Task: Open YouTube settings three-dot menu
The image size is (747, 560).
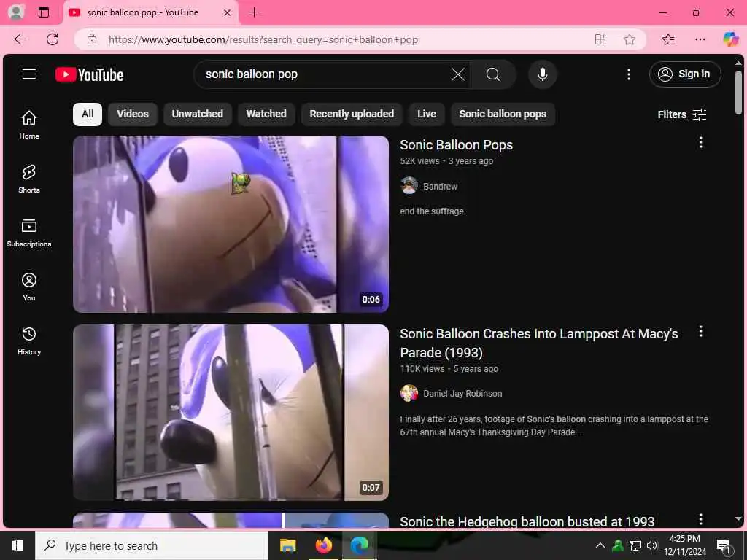Action: [x=629, y=74]
